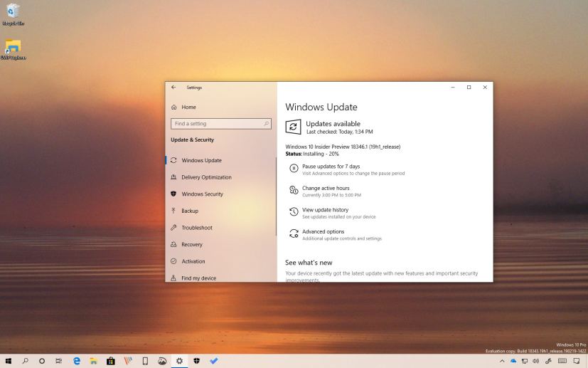Open Advanced options
588x368 pixels.
click(323, 231)
